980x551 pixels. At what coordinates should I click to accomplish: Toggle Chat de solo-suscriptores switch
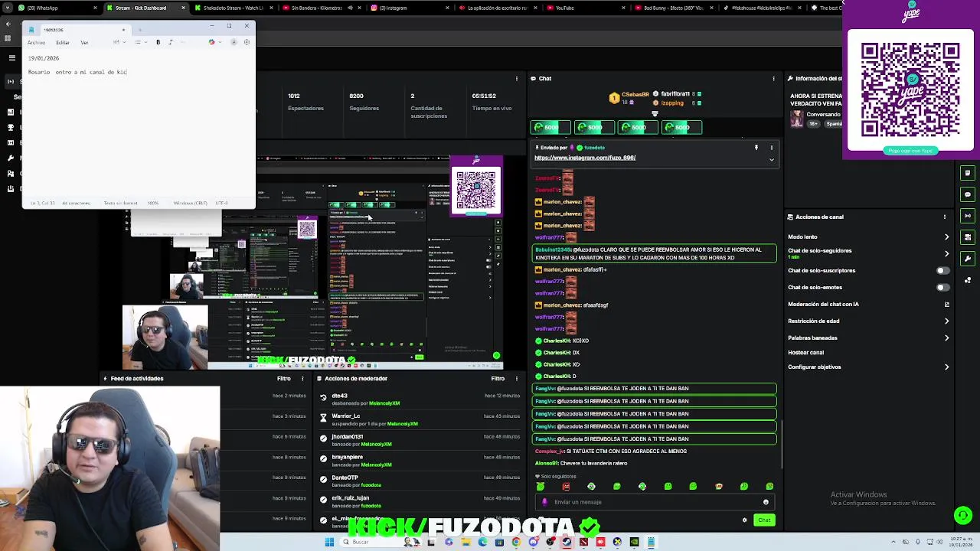pos(942,270)
